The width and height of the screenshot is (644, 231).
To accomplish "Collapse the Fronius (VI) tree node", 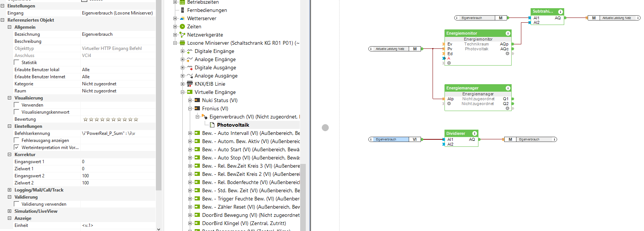I will 190,108.
